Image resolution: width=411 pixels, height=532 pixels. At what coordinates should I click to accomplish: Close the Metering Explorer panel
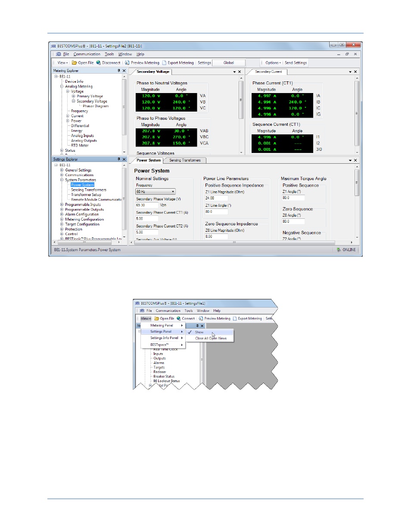[x=124, y=71]
